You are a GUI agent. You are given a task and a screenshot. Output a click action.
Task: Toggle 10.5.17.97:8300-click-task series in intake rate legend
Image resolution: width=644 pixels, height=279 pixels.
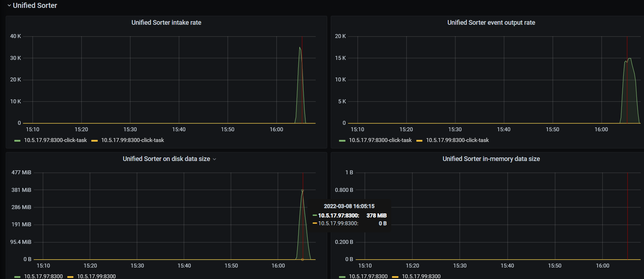(x=55, y=140)
